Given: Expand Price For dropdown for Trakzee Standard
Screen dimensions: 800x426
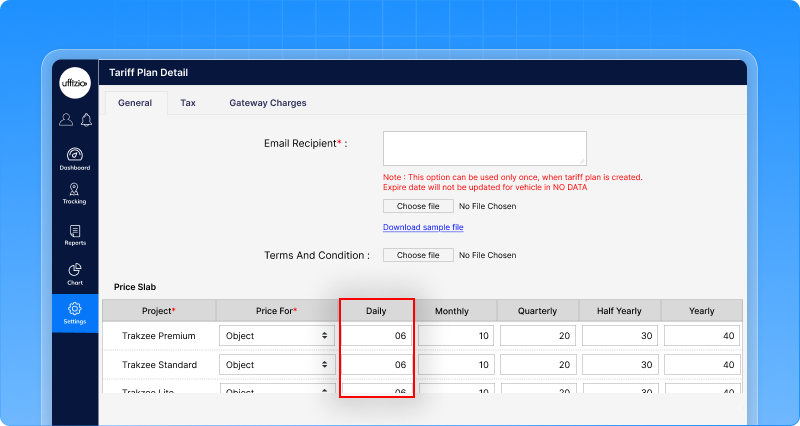Looking at the screenshot, I should (x=276, y=365).
